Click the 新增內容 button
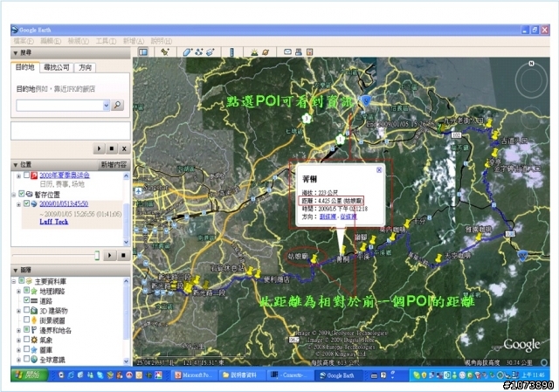The width and height of the screenshot is (559, 392). (114, 165)
